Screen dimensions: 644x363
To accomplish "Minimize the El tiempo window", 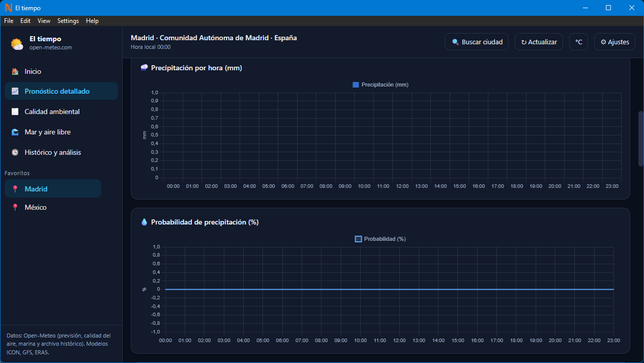I will [x=586, y=8].
